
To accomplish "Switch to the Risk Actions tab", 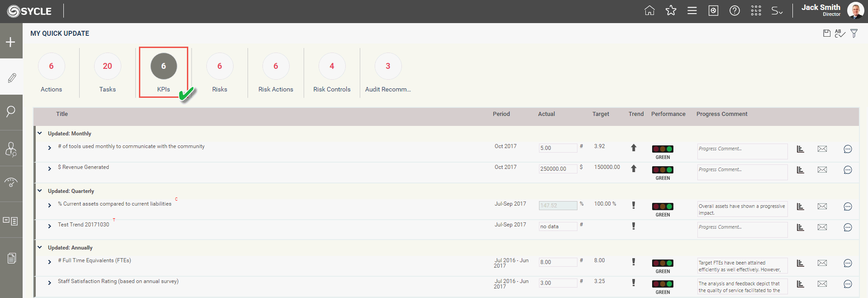I will (x=276, y=72).
